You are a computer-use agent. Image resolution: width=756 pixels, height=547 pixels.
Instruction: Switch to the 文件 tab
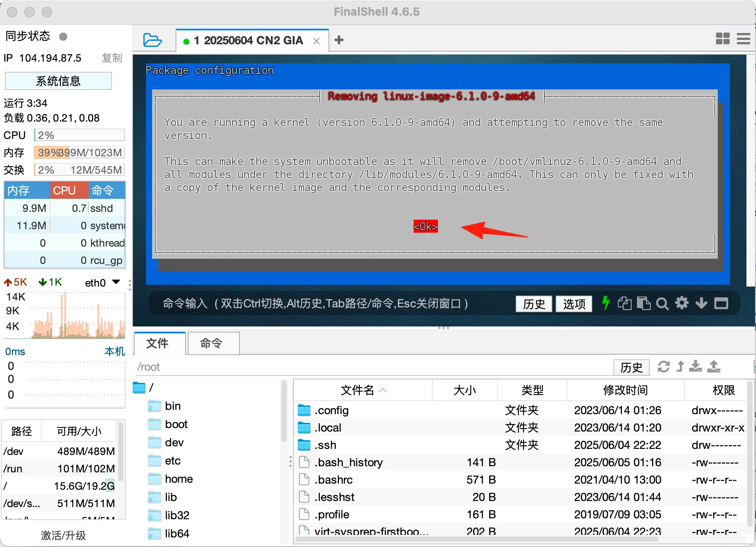[160, 343]
